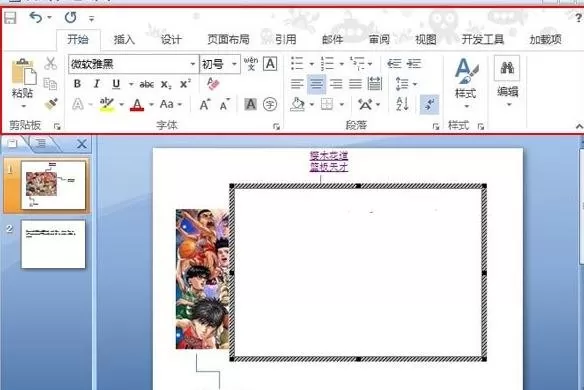This screenshot has width=584, height=390.
Task: Click the Sort A-Z icon
Action: point(402,104)
